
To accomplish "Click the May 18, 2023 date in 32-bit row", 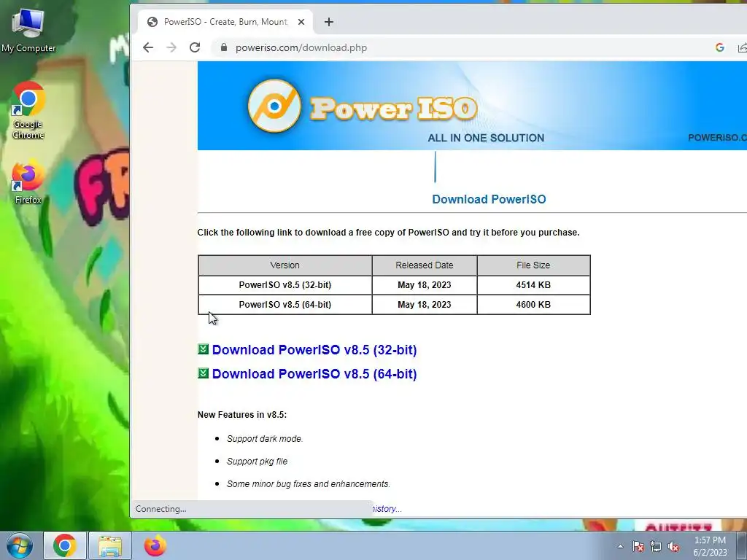I will click(424, 285).
